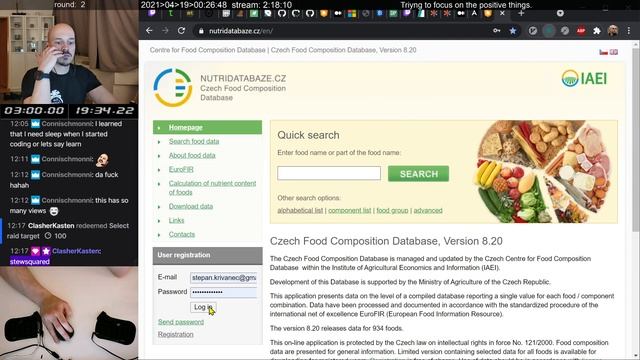Open the Download data page
The height and width of the screenshot is (360, 640).
pyautogui.click(x=191, y=207)
